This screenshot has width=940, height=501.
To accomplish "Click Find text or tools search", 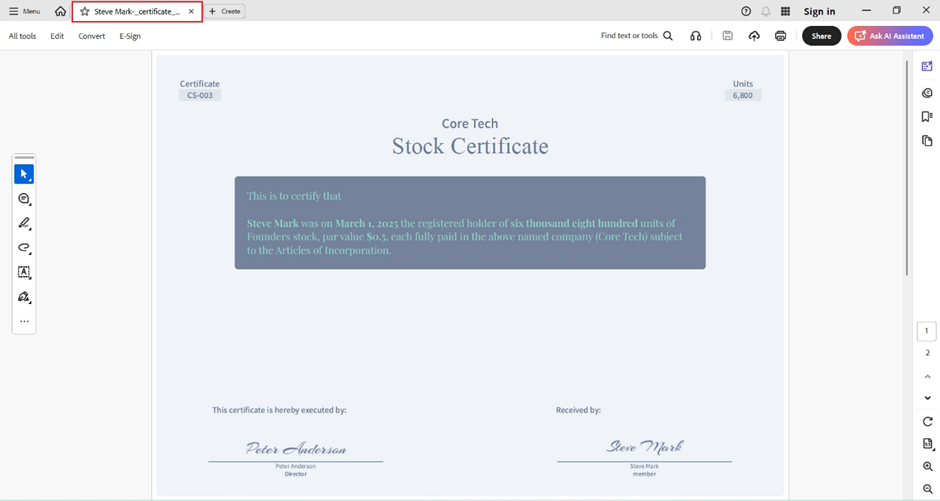I will (x=637, y=36).
